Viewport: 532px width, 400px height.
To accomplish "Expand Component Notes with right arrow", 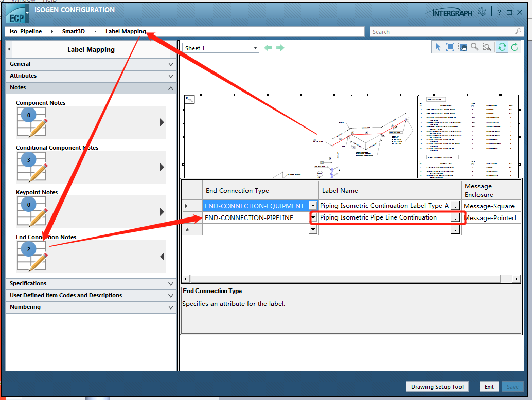I will (x=162, y=122).
